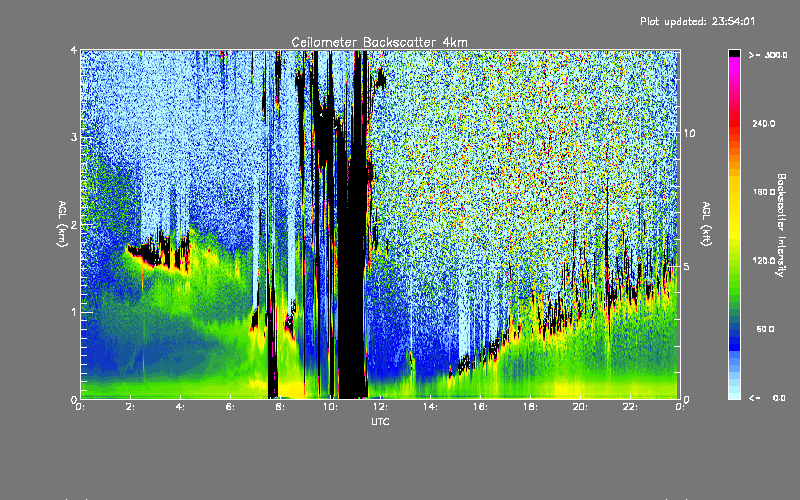Click the "120.0" colorbar value
This screenshot has height=500, width=800.
pos(764,261)
